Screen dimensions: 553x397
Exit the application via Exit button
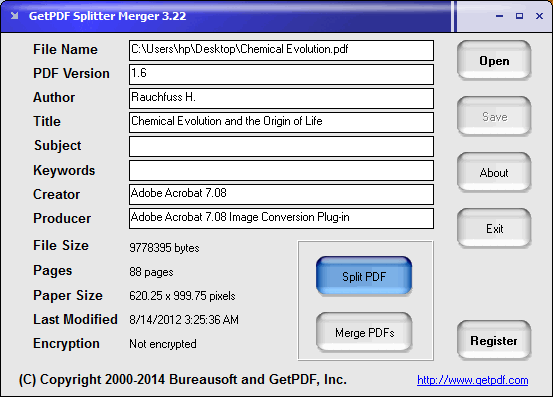pos(494,229)
